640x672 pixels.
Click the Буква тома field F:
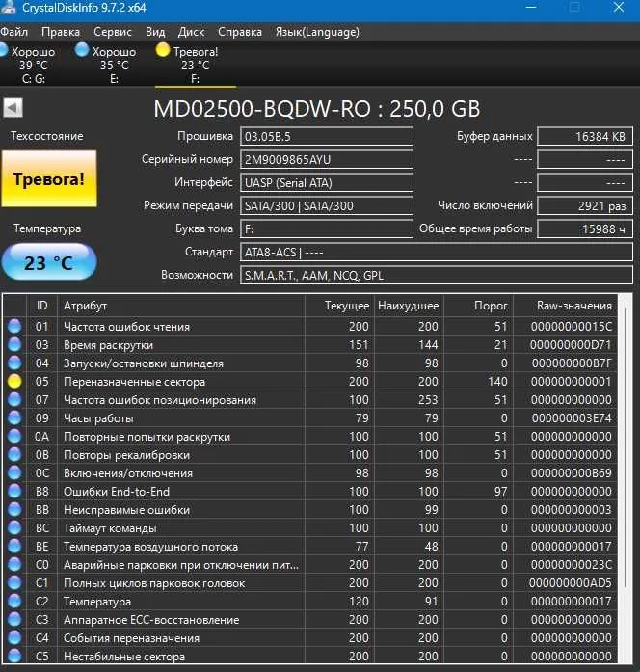pos(327,228)
